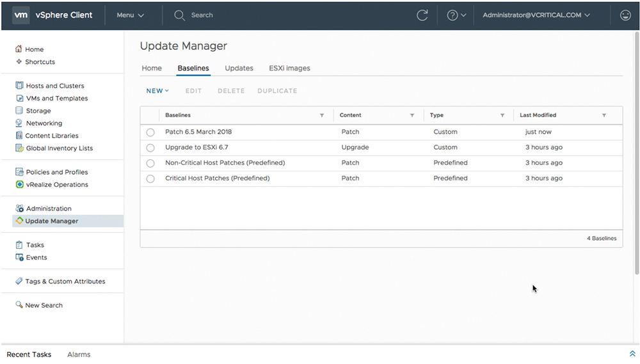Click the New Search magnifier icon
Screen dimensions: 640x364
coord(19,305)
